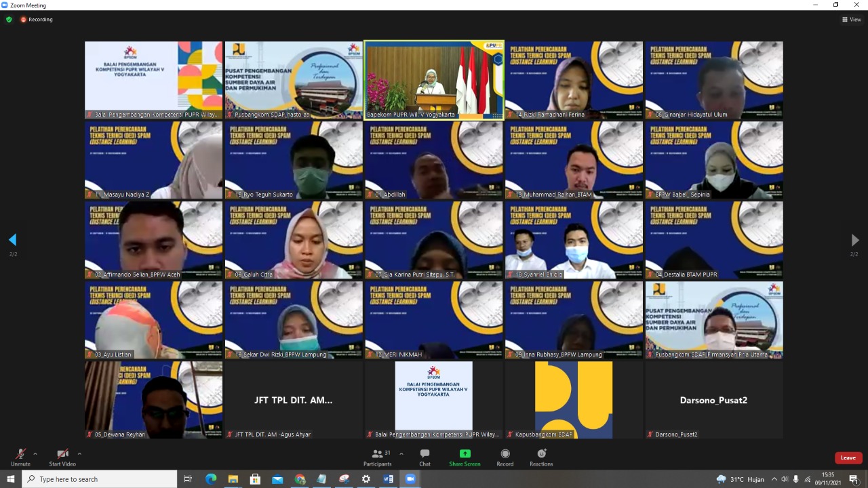Click the Recording indicator

pyautogui.click(x=37, y=20)
